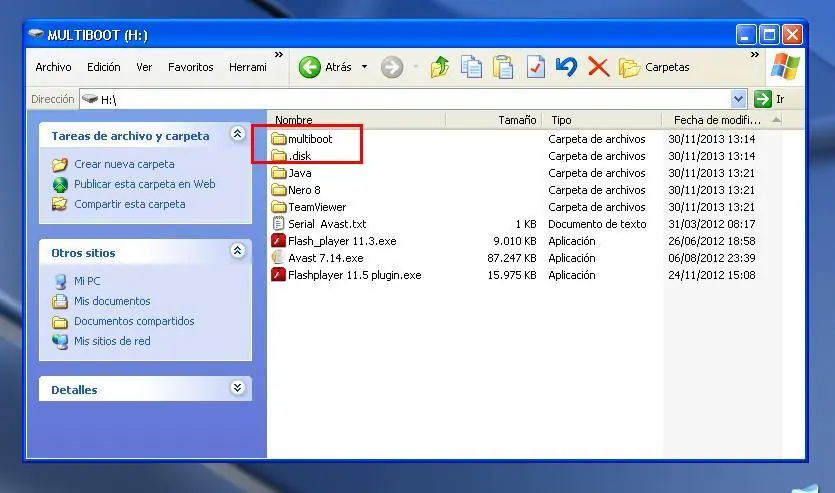Open the Archivo menu

click(53, 67)
